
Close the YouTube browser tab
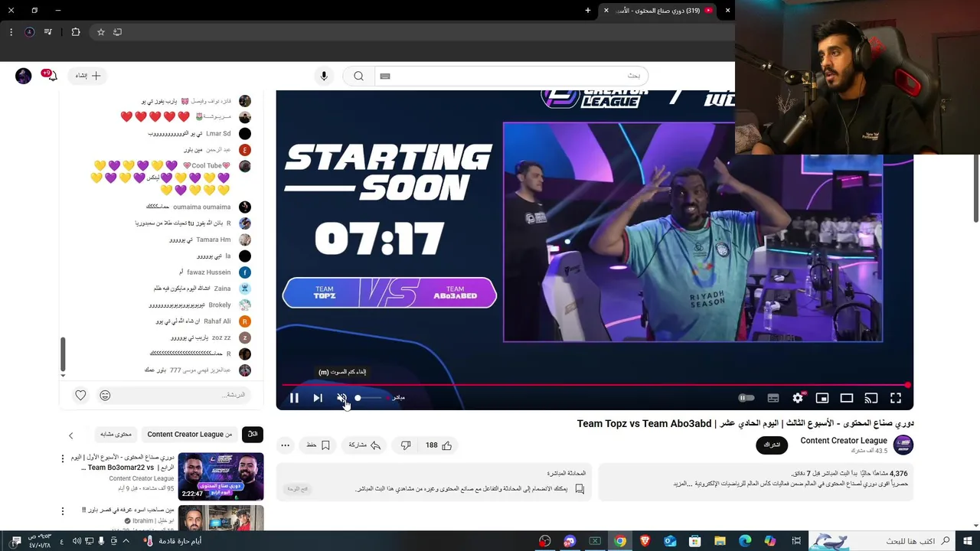pos(606,11)
